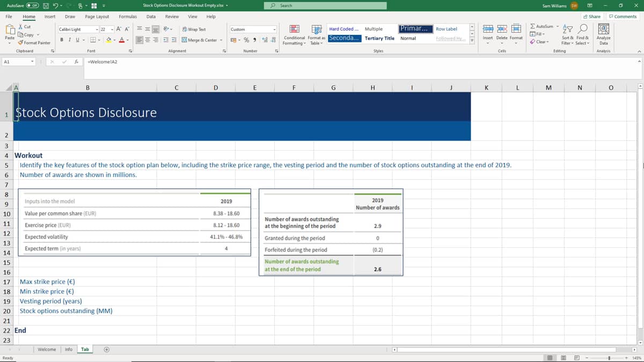Apply the yellow Fill Color
The width and height of the screenshot is (644, 362).
(108, 40)
